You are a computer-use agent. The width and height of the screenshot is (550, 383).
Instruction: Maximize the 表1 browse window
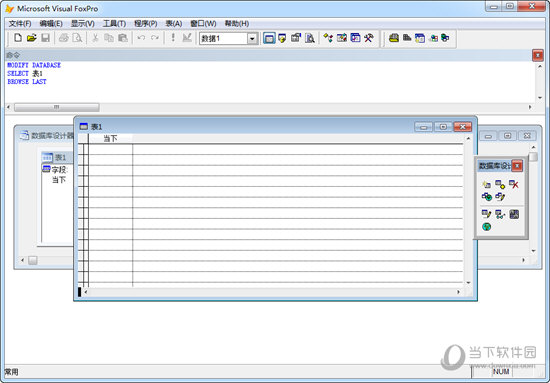[x=443, y=127]
